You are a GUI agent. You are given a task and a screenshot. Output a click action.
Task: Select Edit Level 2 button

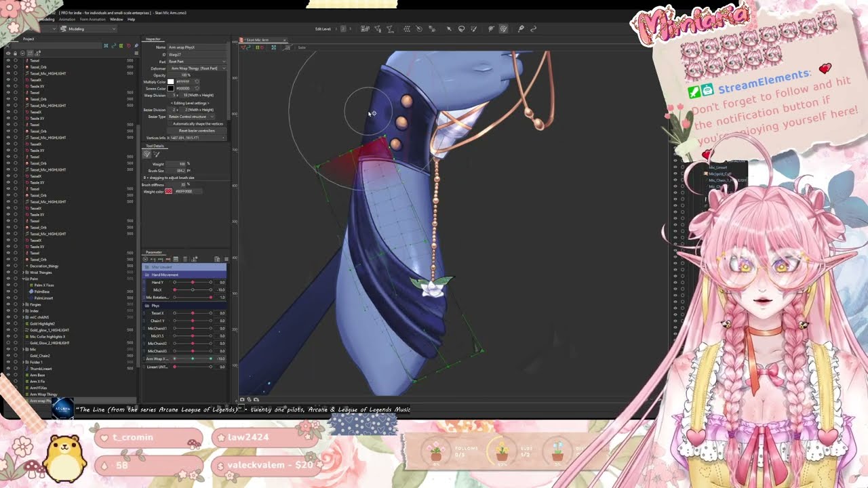point(342,28)
